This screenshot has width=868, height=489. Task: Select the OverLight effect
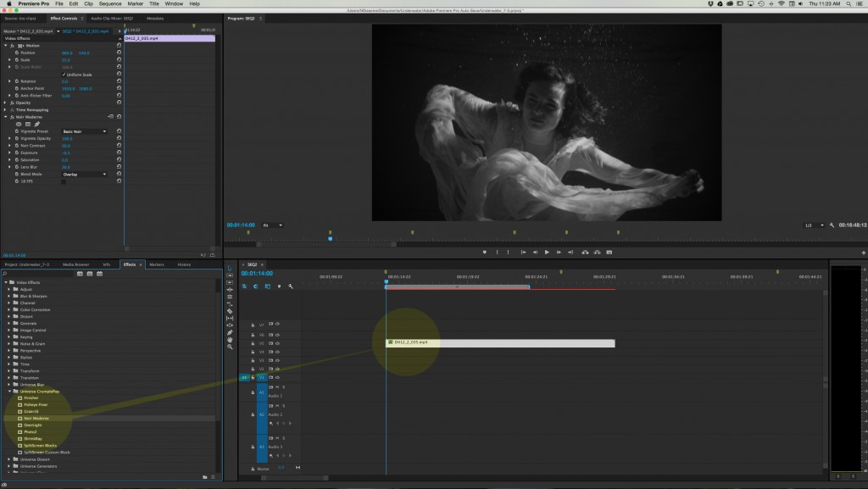[x=33, y=425]
